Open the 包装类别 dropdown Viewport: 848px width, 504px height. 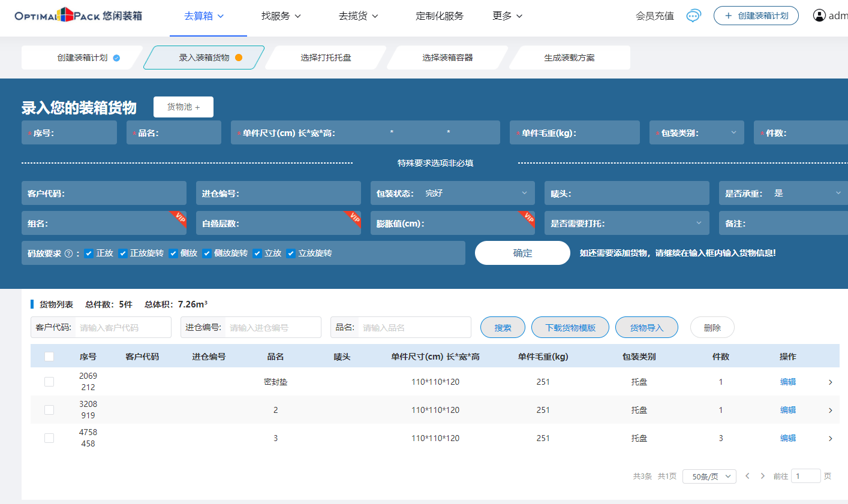click(x=696, y=133)
